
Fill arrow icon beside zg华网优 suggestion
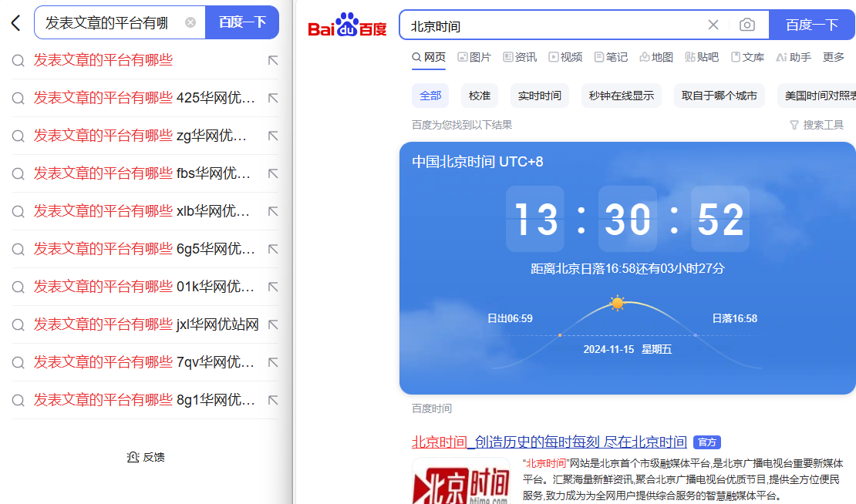273,136
